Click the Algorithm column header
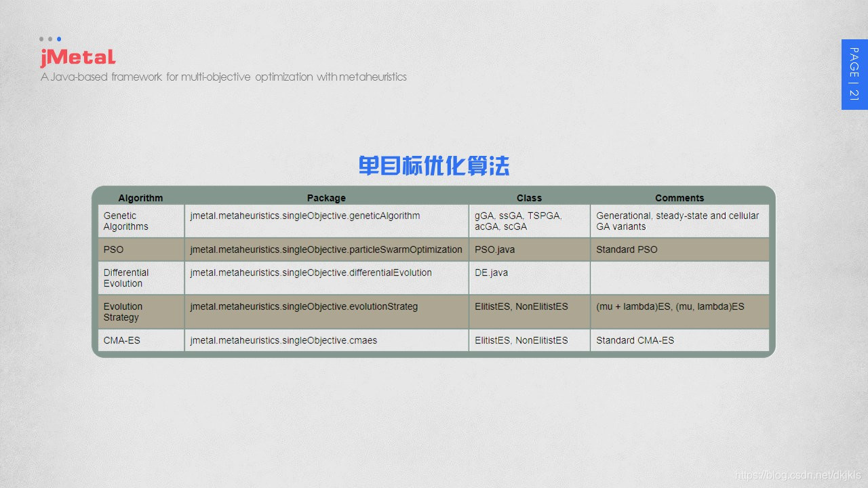Viewport: 868px width, 488px height. [140, 198]
